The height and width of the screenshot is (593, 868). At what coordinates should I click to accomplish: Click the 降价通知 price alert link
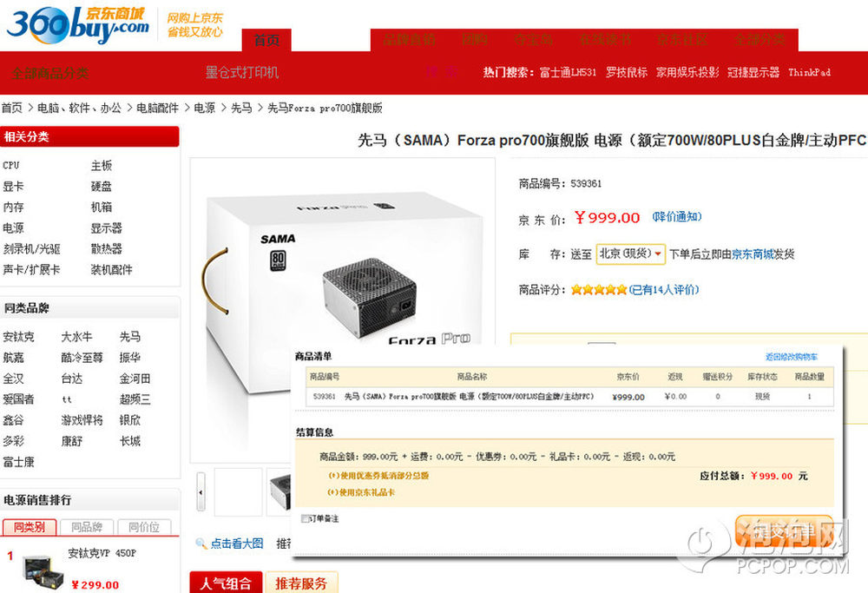click(x=676, y=216)
